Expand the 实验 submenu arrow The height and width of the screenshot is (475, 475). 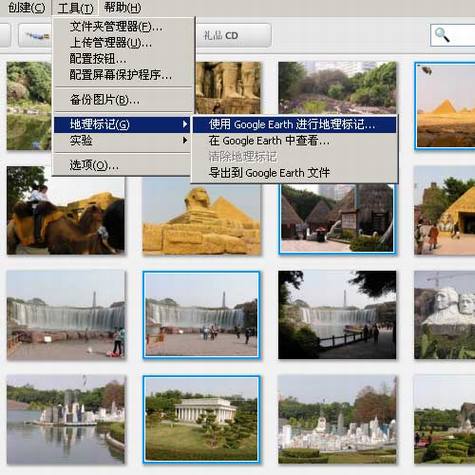click(x=185, y=140)
